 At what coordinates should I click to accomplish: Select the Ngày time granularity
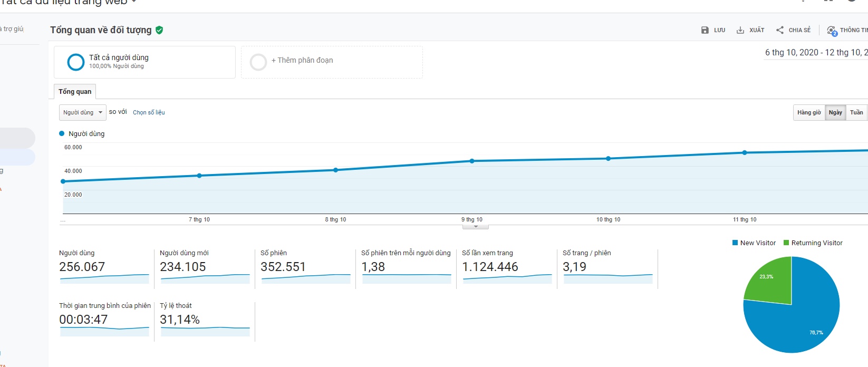835,112
